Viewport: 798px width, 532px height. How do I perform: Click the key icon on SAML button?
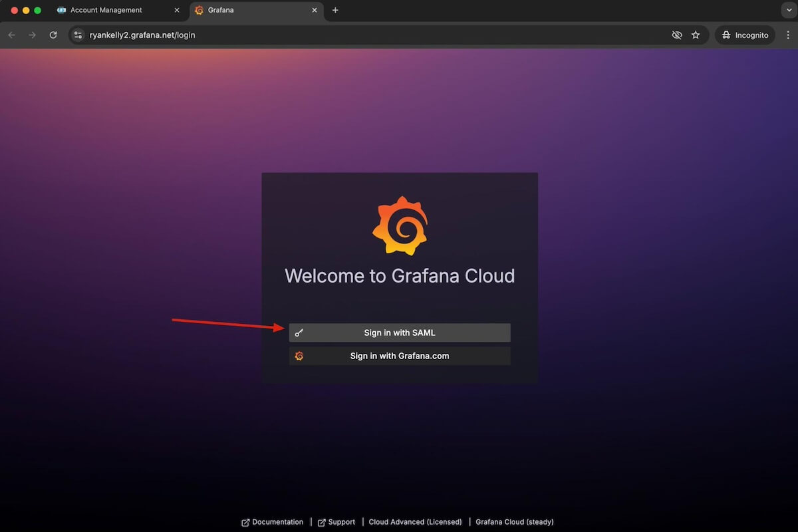pos(299,332)
